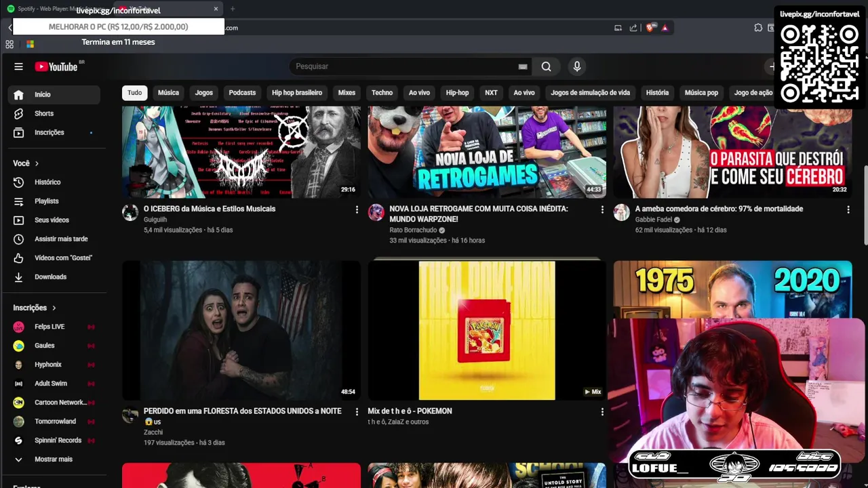Expand the Você section

click(x=26, y=163)
